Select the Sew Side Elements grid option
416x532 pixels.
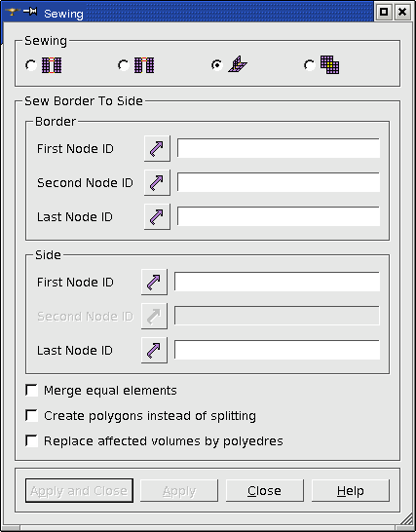(x=310, y=65)
